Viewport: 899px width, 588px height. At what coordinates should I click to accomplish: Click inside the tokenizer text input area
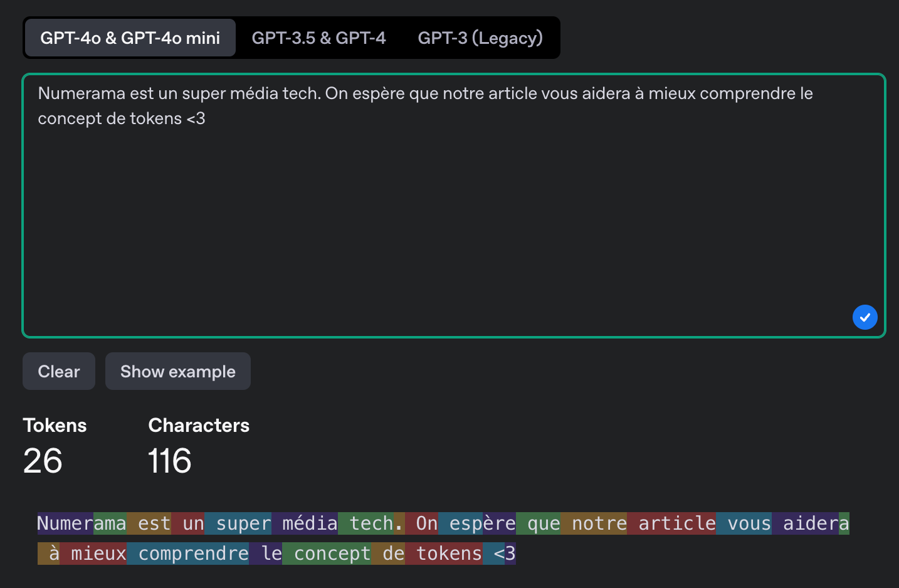pyautogui.click(x=454, y=206)
